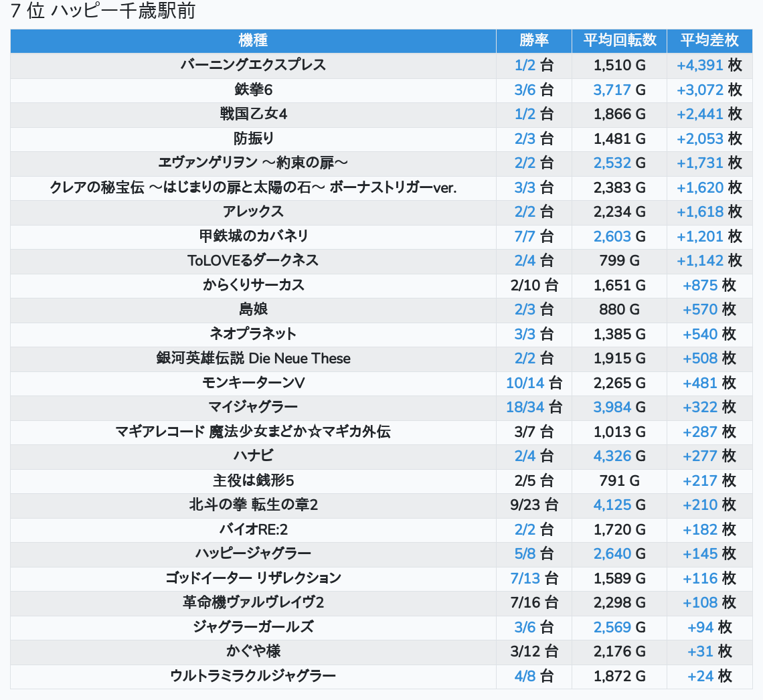Select the +3,072 枚 value for 鉄拳6
This screenshot has width=763, height=700.
709,90
